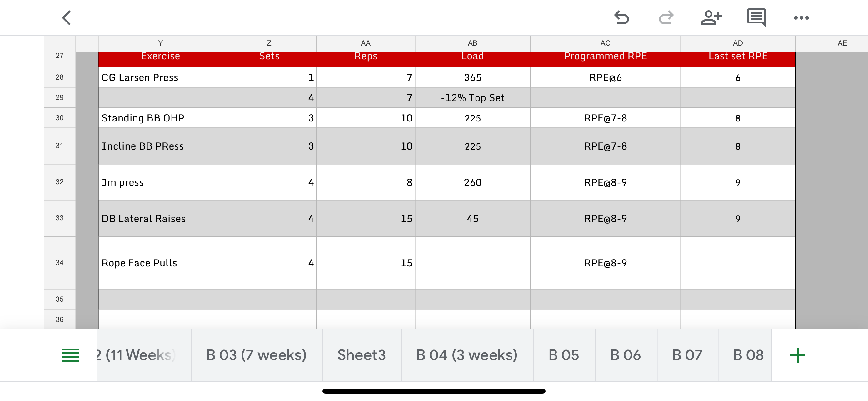868x401 pixels.
Task: Click the -12% Top Set load cell
Action: pyautogui.click(x=472, y=98)
